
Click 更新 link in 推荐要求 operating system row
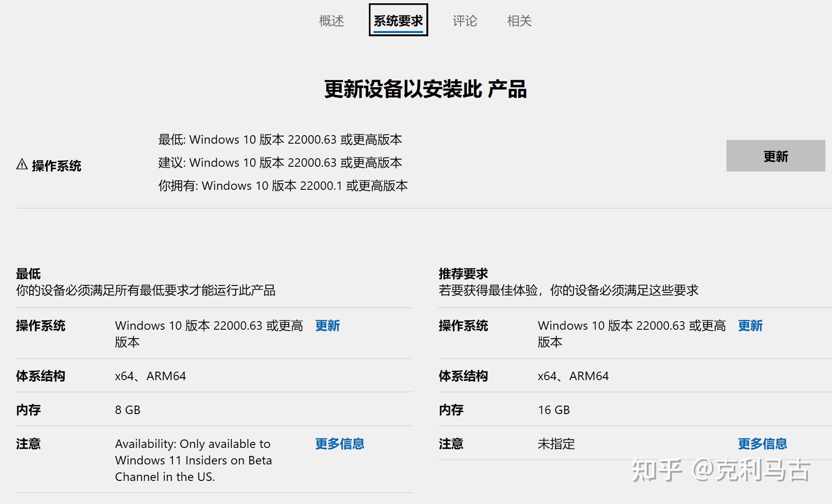[750, 325]
